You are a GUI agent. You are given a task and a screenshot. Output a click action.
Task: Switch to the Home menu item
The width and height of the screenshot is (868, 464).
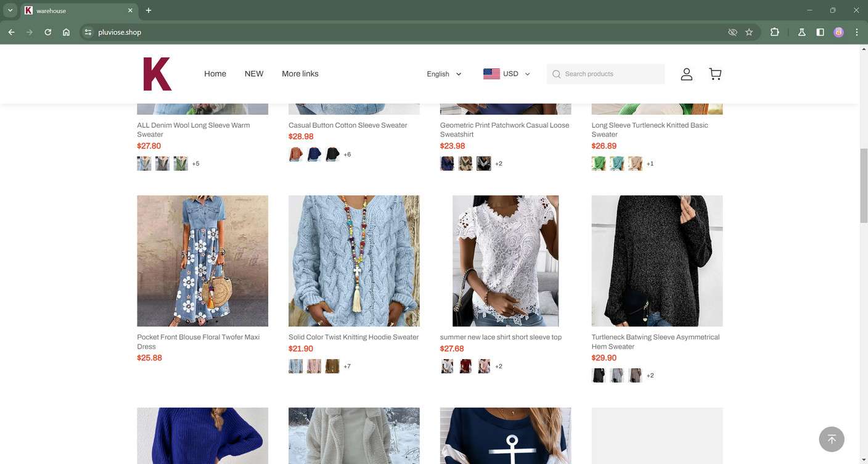click(215, 74)
